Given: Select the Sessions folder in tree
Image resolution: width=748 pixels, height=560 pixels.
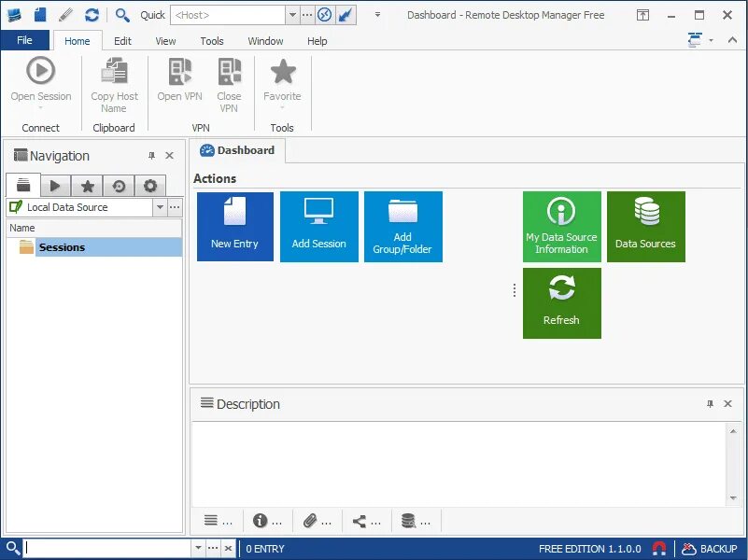Looking at the screenshot, I should pos(101,247).
